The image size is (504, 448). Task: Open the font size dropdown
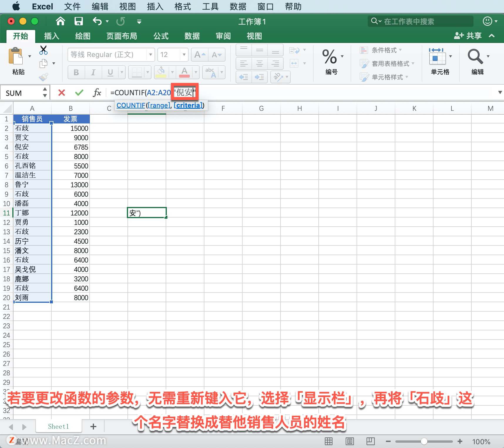click(x=184, y=55)
